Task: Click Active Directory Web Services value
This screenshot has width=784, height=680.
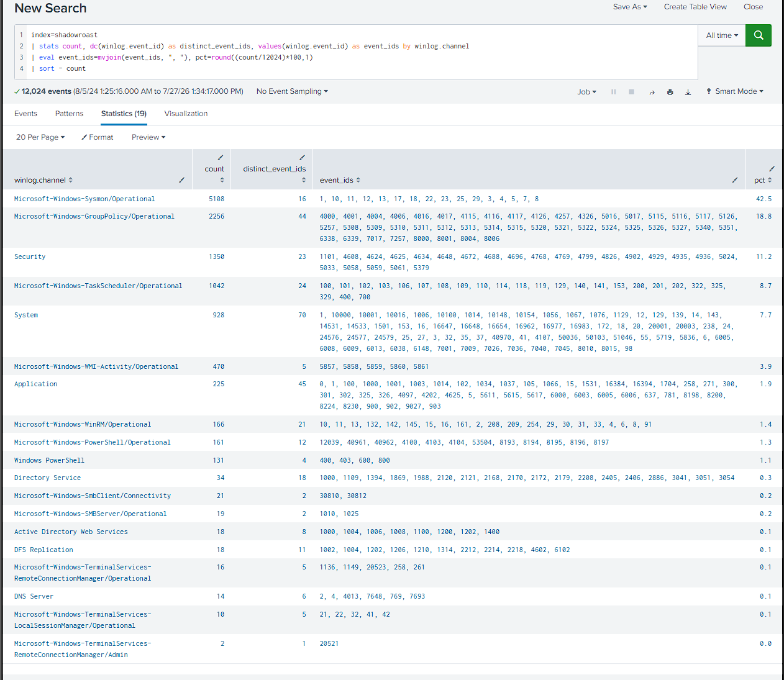Action: (x=71, y=532)
